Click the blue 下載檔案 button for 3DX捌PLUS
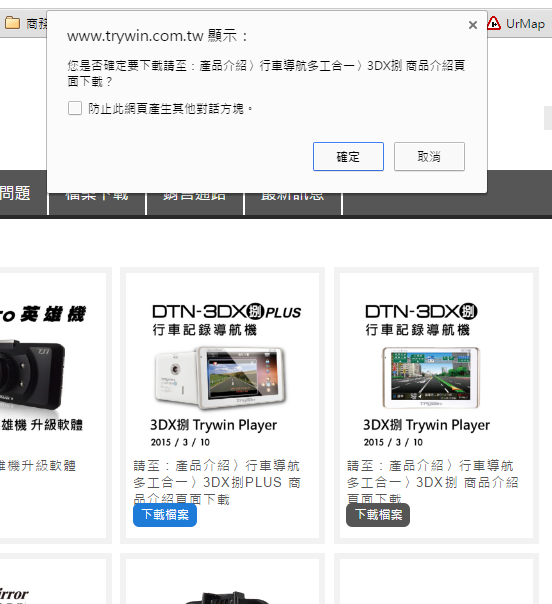The height and width of the screenshot is (604, 552). (x=165, y=515)
